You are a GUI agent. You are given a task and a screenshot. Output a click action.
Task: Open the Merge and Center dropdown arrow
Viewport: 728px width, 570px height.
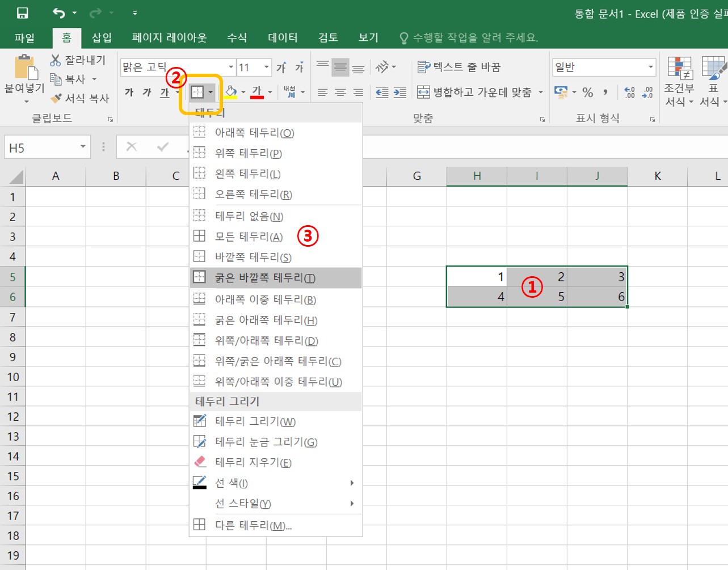tap(541, 92)
